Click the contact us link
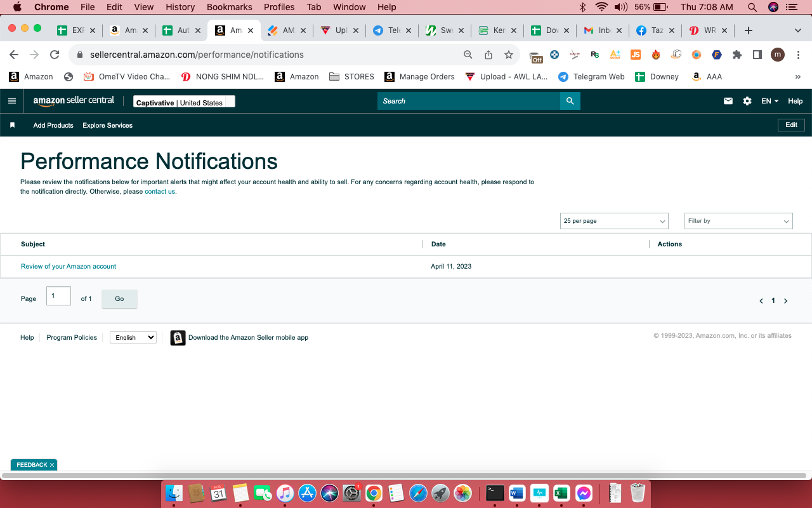 (x=160, y=192)
